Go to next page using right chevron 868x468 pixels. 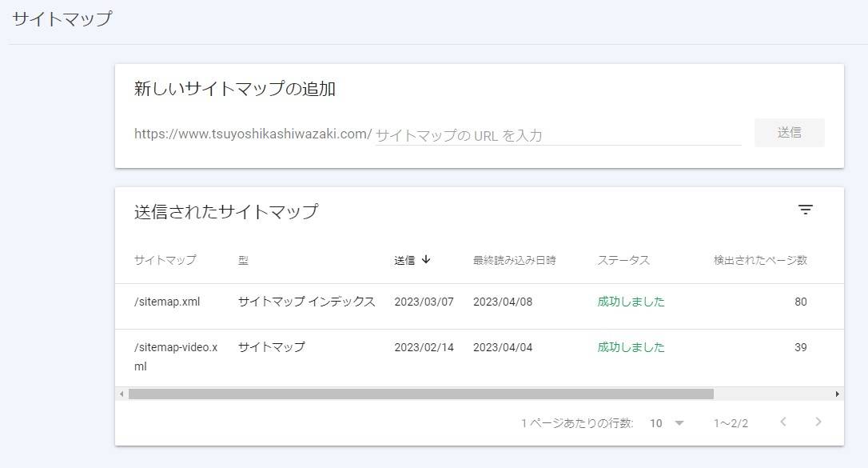[x=818, y=422]
